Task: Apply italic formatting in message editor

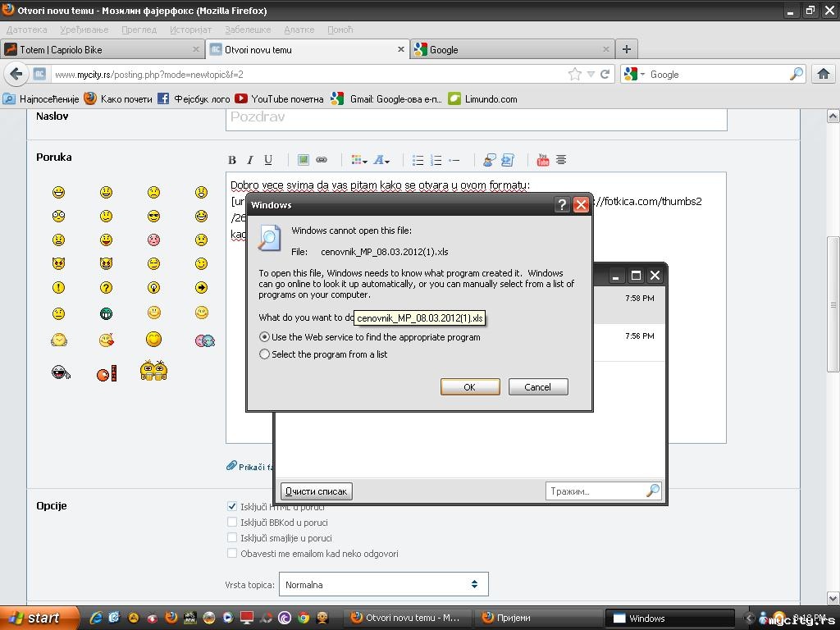Action: (249, 160)
